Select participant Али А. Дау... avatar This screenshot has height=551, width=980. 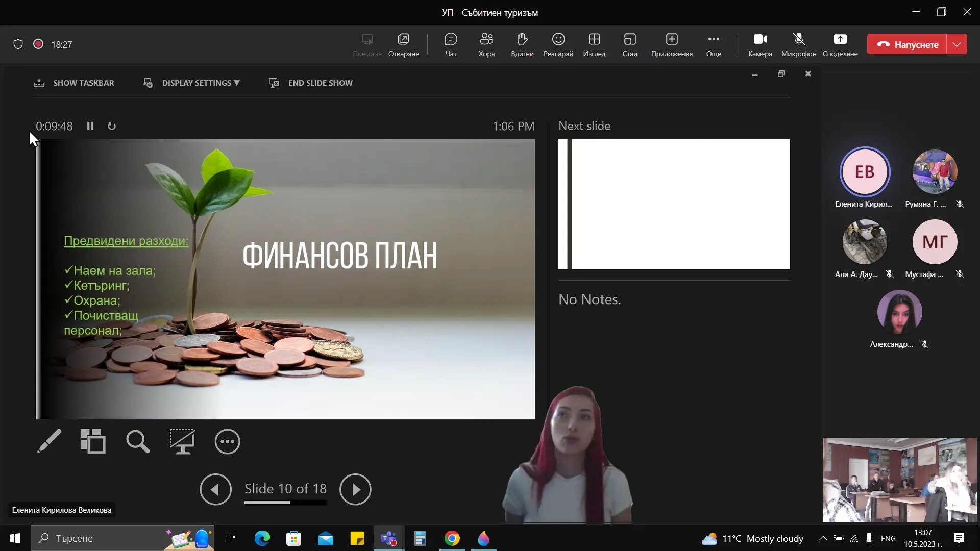tap(865, 242)
